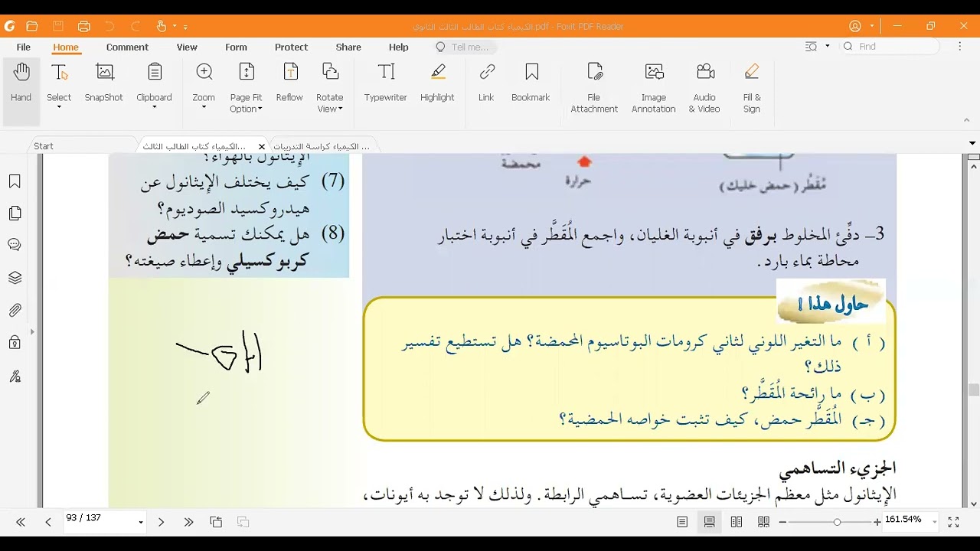Open the Layers side panel
Image resolution: width=980 pixels, height=551 pixels.
click(15, 278)
